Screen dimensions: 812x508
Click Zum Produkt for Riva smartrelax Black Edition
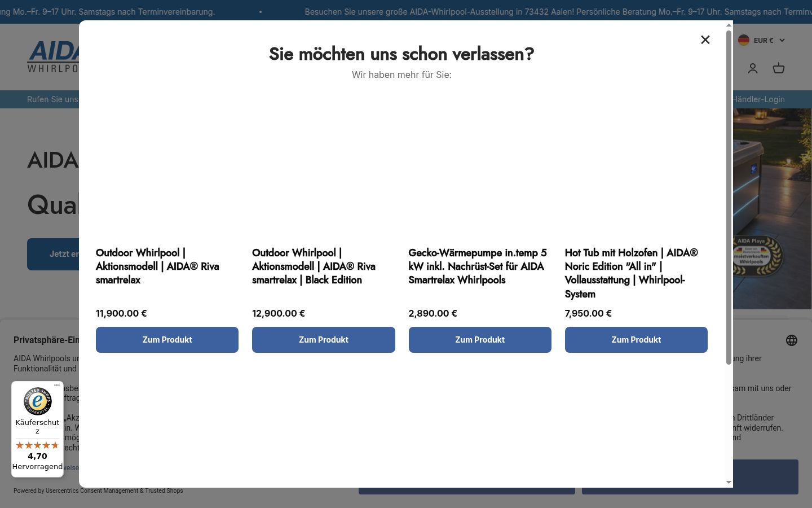coord(324,340)
